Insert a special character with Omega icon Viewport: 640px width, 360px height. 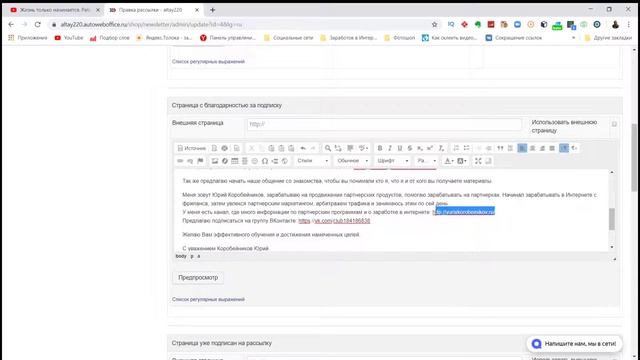(265, 161)
